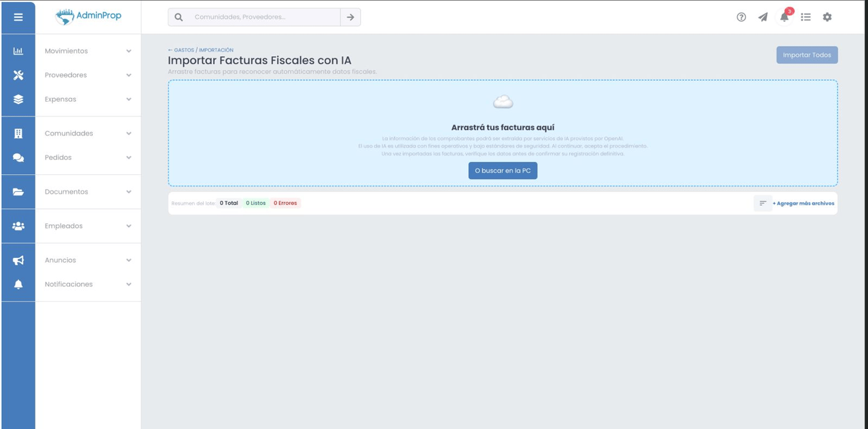
Task: Click the 0 Errores badge
Action: pos(285,203)
